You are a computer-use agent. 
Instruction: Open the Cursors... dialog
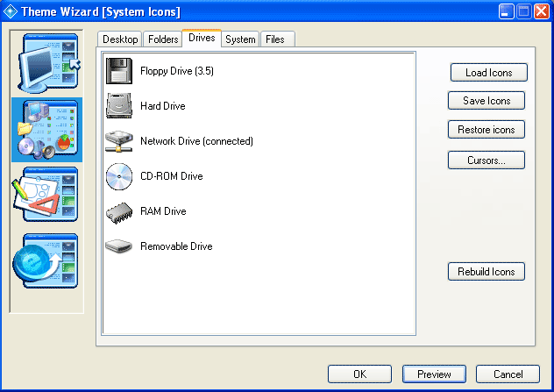pos(487,160)
